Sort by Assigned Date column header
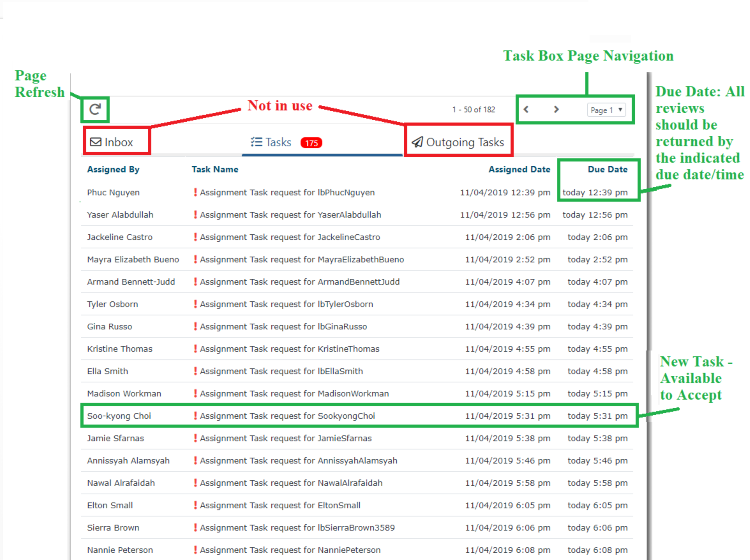 519,170
